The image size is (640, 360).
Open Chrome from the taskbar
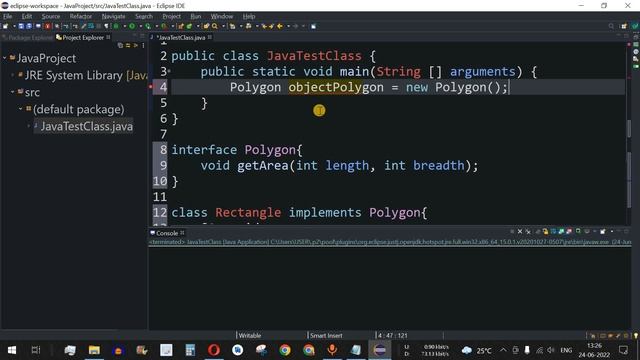click(285, 350)
